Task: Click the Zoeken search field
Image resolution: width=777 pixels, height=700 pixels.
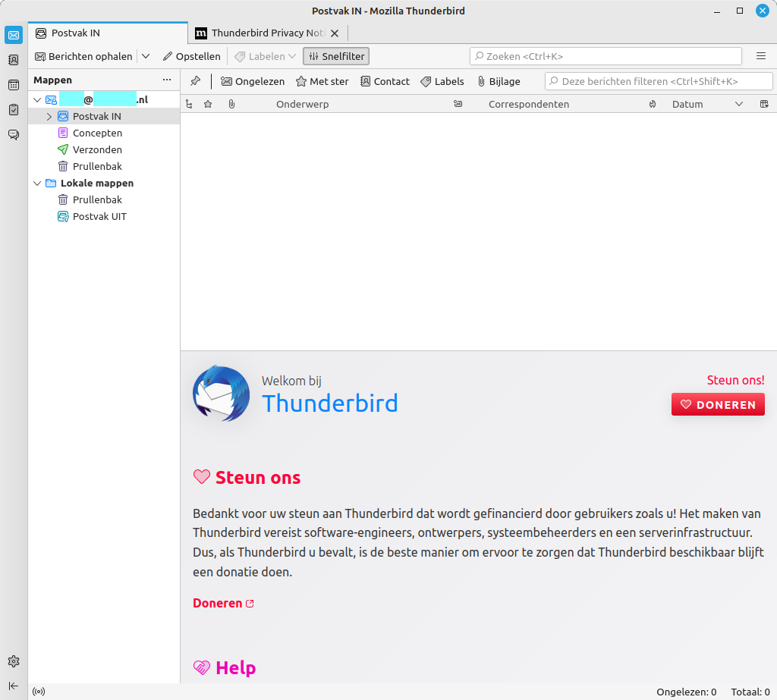Action: [606, 56]
